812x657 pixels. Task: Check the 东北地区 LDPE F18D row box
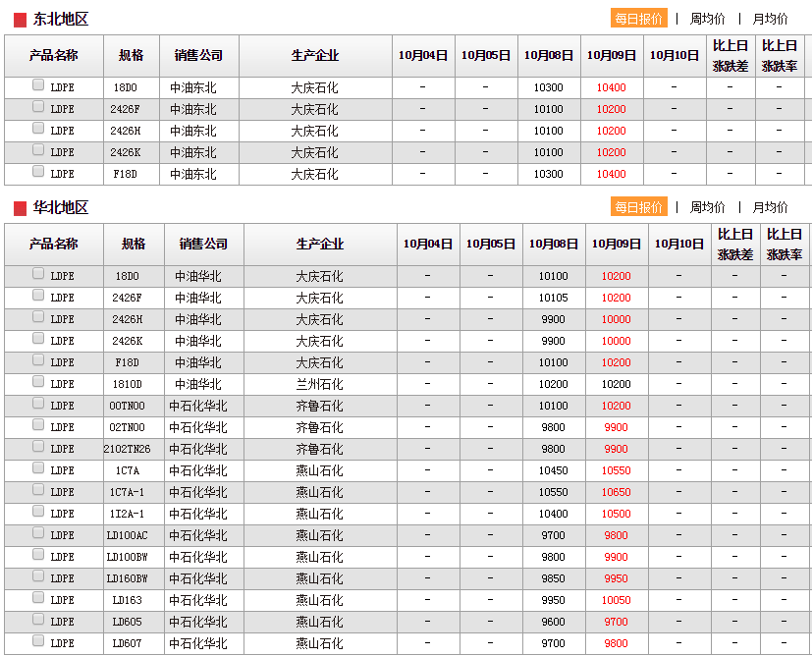38,171
